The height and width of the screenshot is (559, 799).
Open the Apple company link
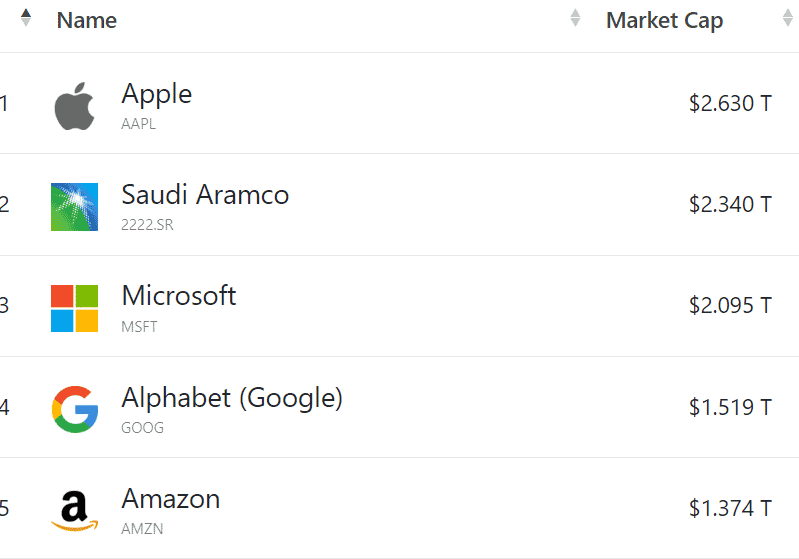(x=156, y=94)
